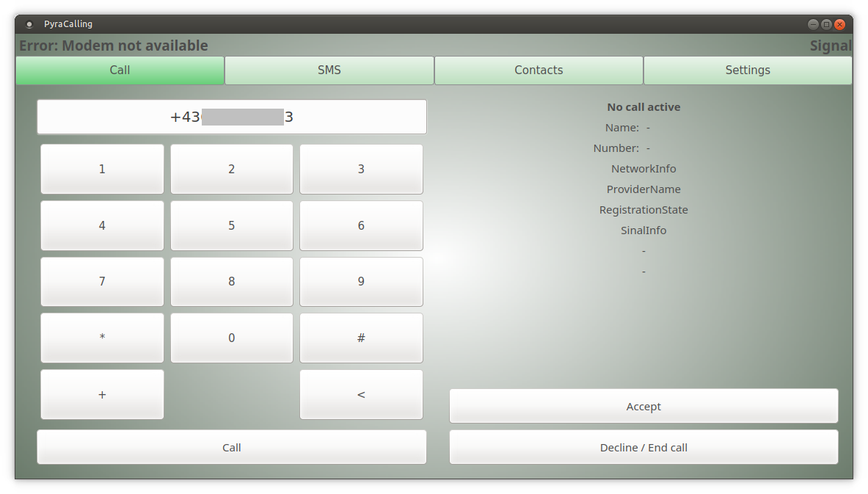Accept the incoming call
Viewport: 868px width, 494px height.
(x=643, y=407)
